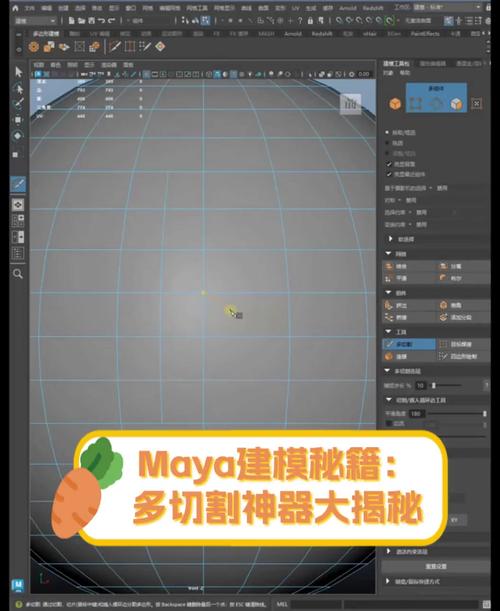Choose the Lasso select tool
Screen dimensions: 500x611
point(18,88)
